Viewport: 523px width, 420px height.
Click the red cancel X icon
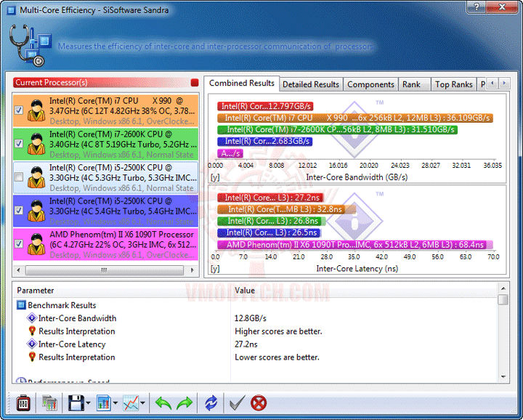[259, 403]
